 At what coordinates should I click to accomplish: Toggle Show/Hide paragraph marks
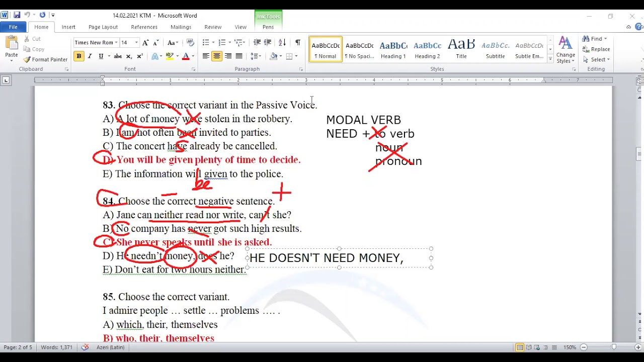click(298, 43)
